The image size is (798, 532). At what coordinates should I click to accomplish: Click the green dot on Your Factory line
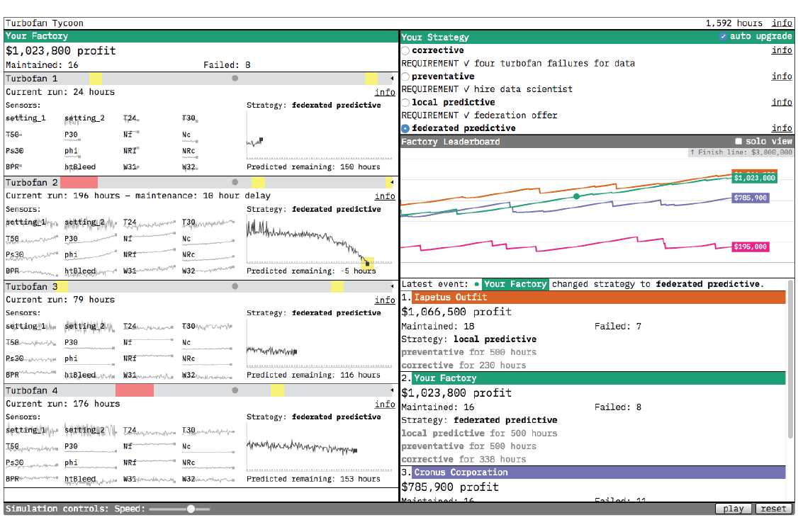pyautogui.click(x=576, y=197)
